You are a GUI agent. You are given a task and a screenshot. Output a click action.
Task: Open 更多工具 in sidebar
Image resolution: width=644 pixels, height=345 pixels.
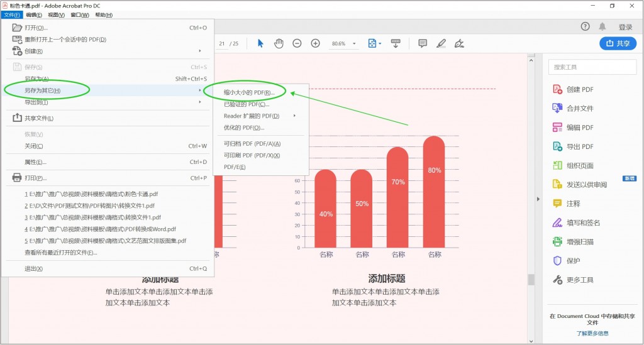(x=573, y=280)
